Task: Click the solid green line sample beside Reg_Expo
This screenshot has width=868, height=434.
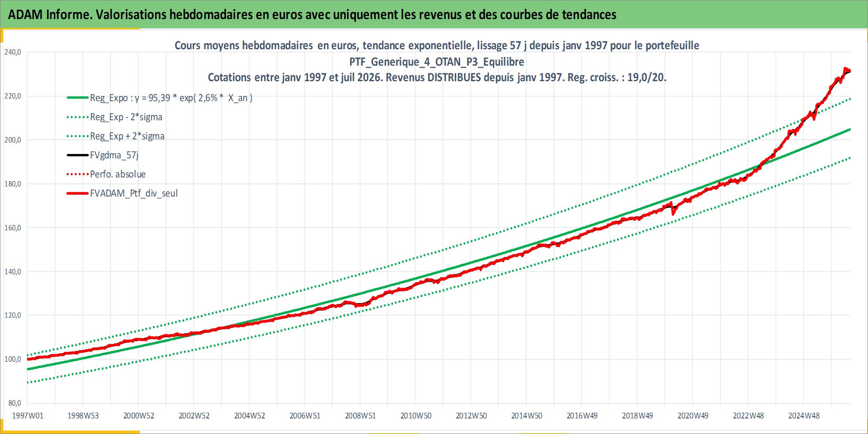Action: [78, 98]
